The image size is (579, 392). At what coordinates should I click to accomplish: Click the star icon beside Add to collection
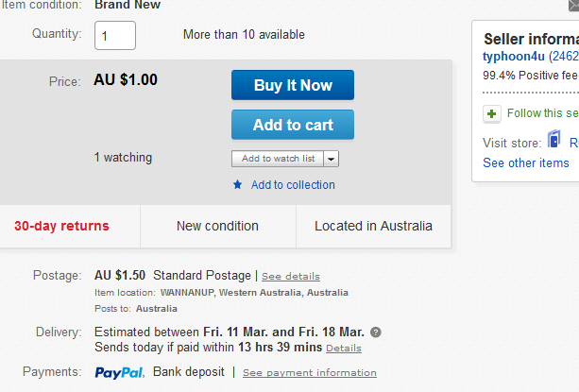(x=237, y=184)
